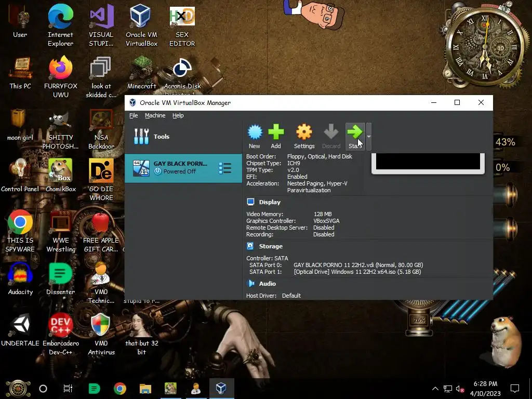Open the Help menu

click(178, 115)
